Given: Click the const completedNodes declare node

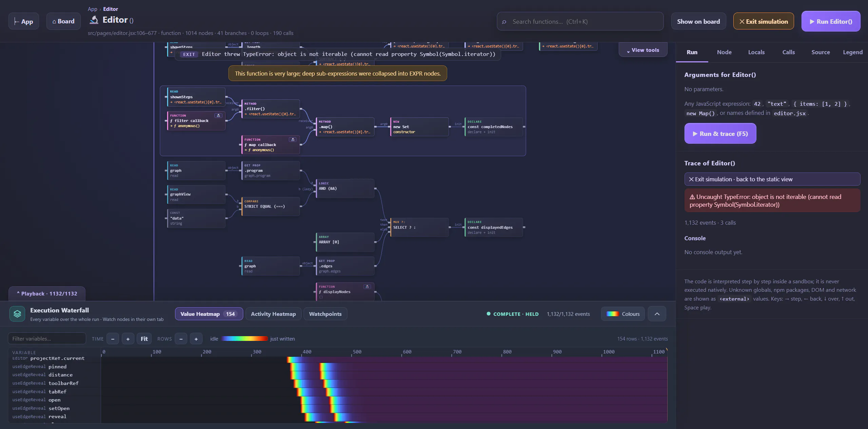Looking at the screenshot, I should coord(494,127).
